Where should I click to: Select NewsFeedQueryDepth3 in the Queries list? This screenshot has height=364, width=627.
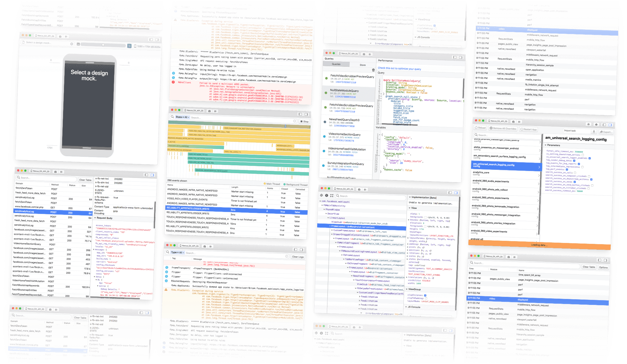coord(348,122)
